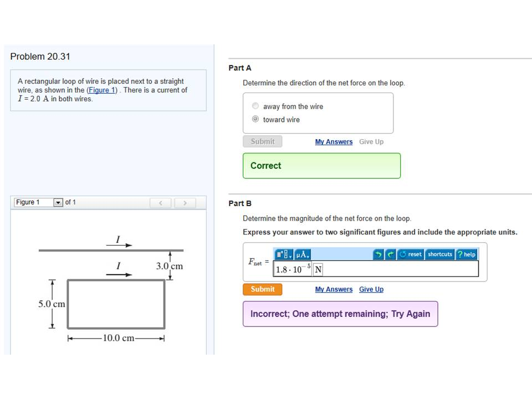Click the next figure arrow
This screenshot has width=532, height=399.
click(x=185, y=203)
